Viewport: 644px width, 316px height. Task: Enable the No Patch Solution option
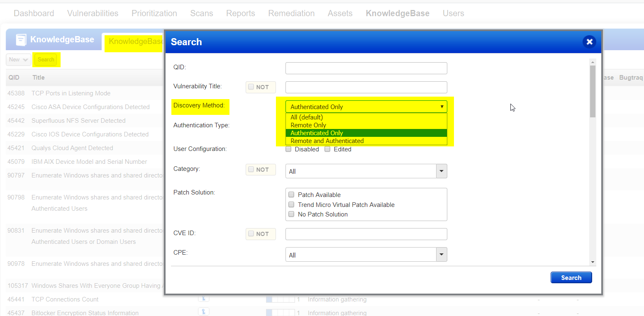click(x=291, y=214)
